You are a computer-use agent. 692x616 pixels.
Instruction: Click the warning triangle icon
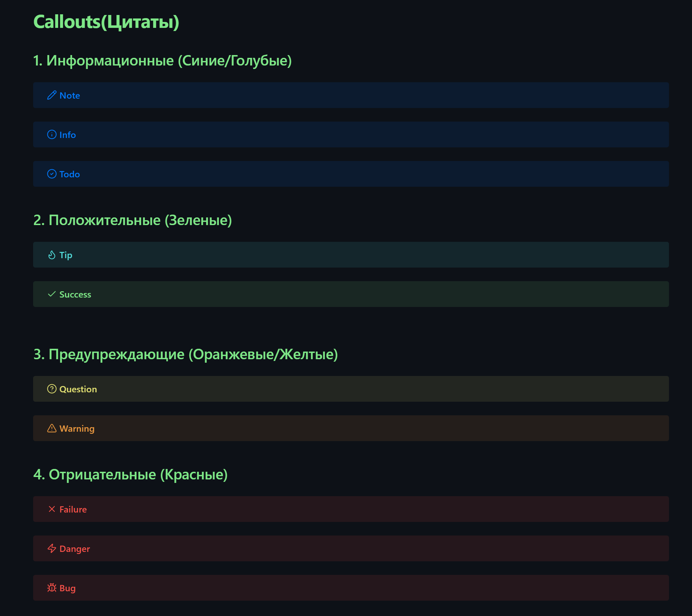tap(52, 428)
